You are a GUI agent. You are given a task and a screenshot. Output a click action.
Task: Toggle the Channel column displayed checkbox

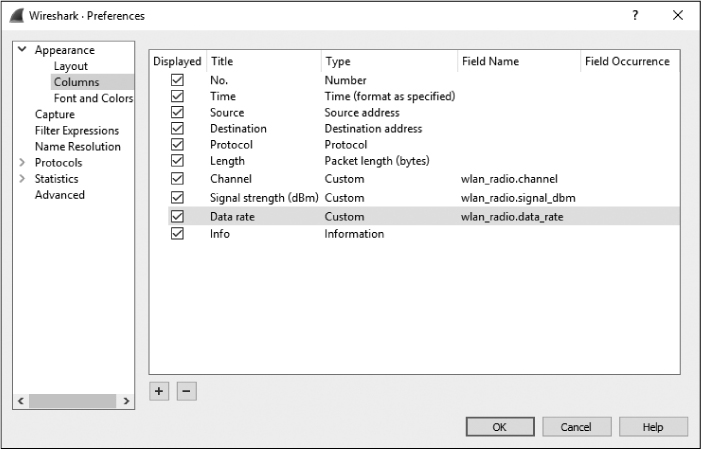pos(178,179)
